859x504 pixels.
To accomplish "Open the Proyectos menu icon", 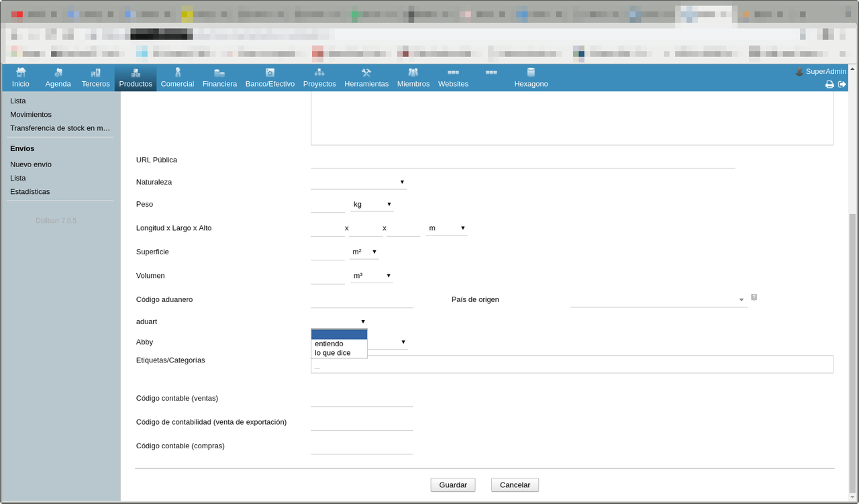I will [319, 72].
